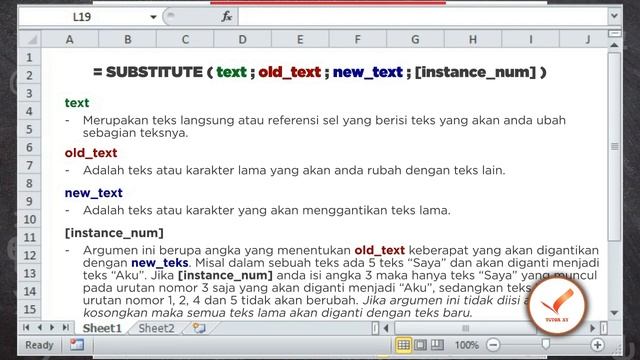Select column F header
This screenshot has width=640, height=360.
358,40
